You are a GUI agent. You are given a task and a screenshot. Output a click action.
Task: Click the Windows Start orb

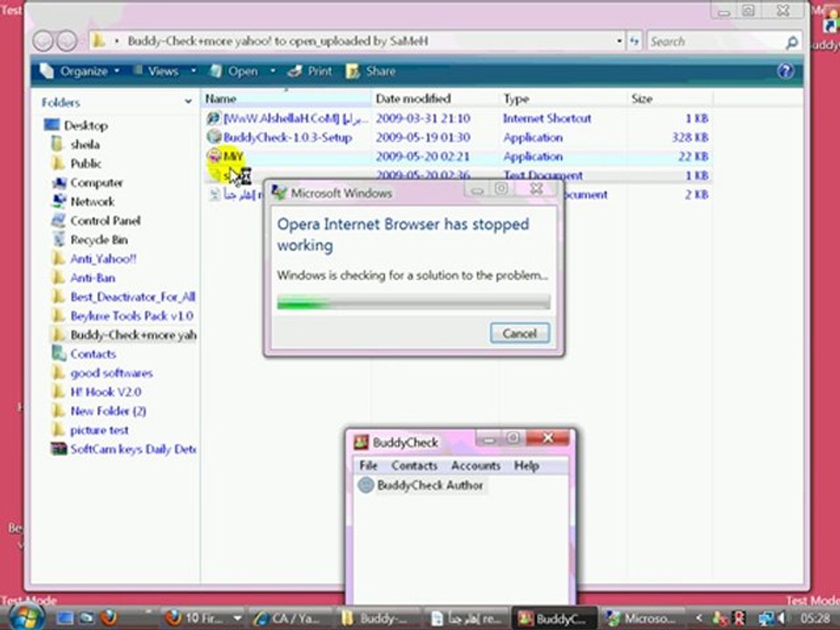point(26,617)
